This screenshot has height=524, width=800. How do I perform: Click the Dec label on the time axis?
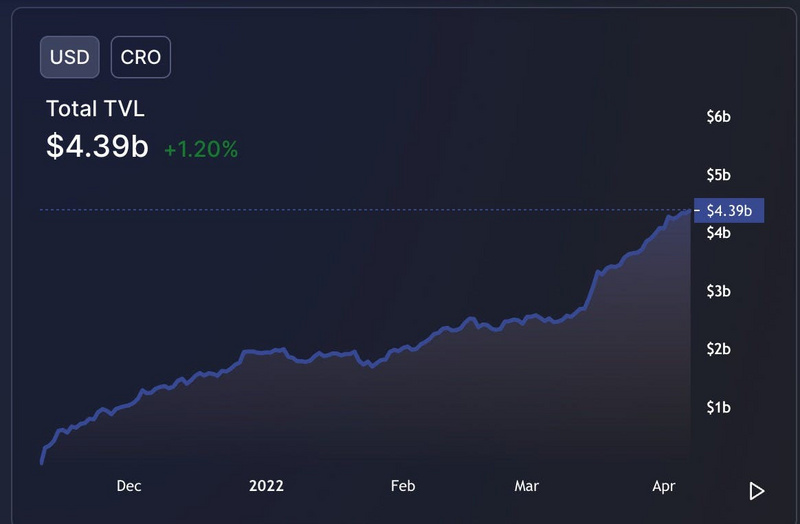point(129,486)
